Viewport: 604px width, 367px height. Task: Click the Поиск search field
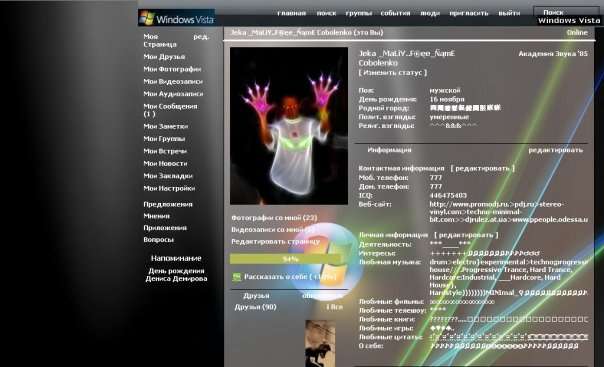click(566, 12)
